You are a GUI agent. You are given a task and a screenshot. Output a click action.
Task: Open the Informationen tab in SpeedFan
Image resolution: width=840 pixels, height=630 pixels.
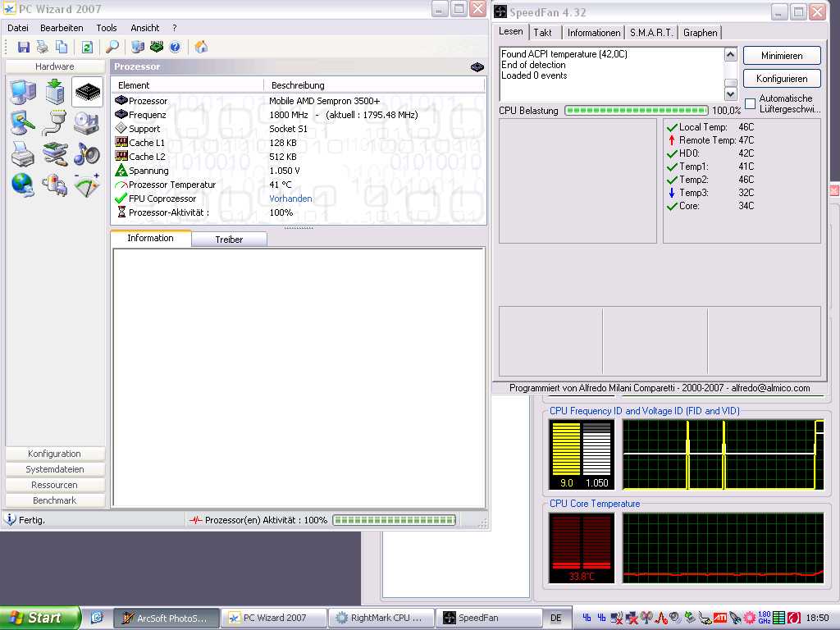point(594,33)
